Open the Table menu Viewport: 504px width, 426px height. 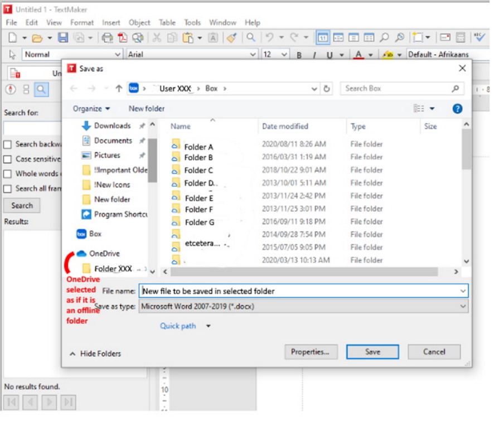167,23
